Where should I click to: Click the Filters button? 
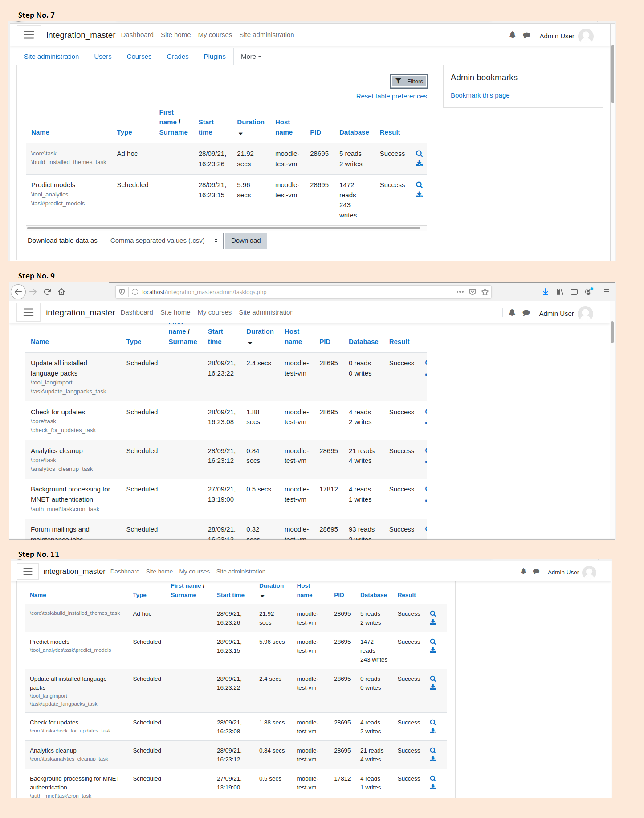(409, 81)
